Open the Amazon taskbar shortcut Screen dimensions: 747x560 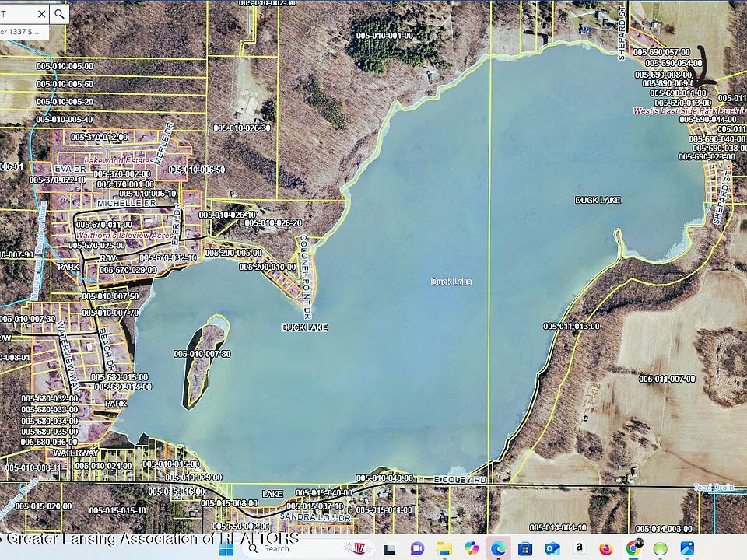[x=580, y=548]
